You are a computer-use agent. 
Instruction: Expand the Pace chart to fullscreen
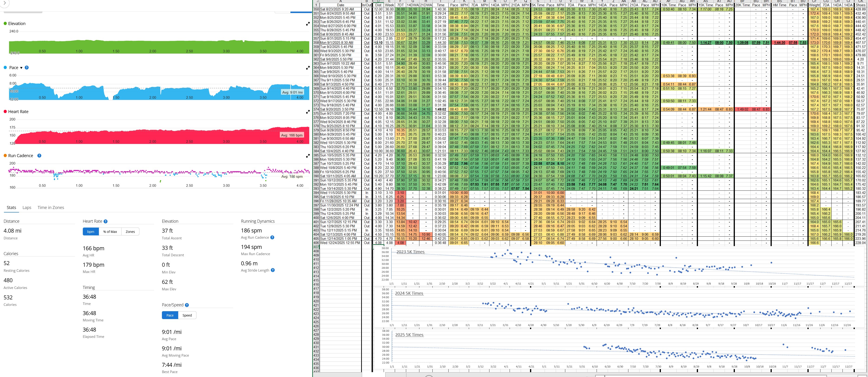[308, 68]
